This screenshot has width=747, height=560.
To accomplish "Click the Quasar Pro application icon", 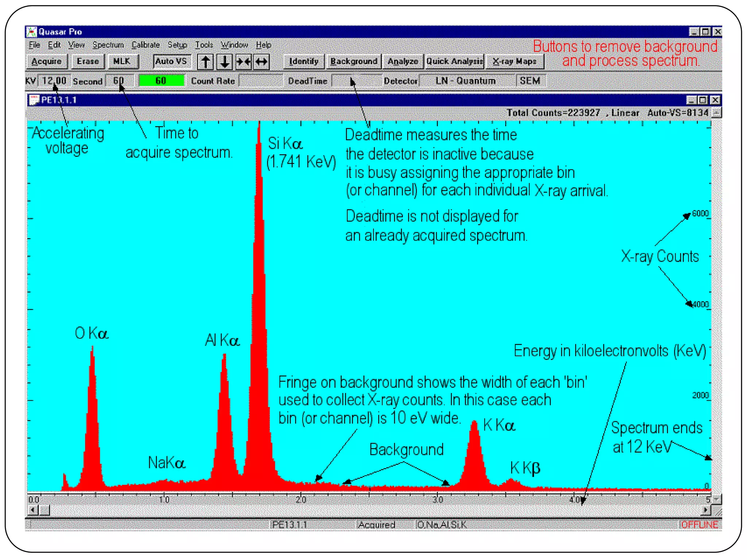I will pos(32,32).
